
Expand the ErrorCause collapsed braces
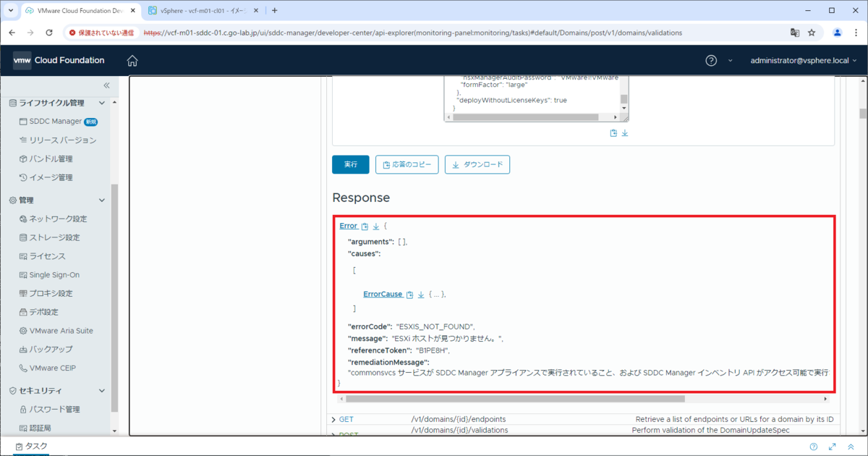437,295
